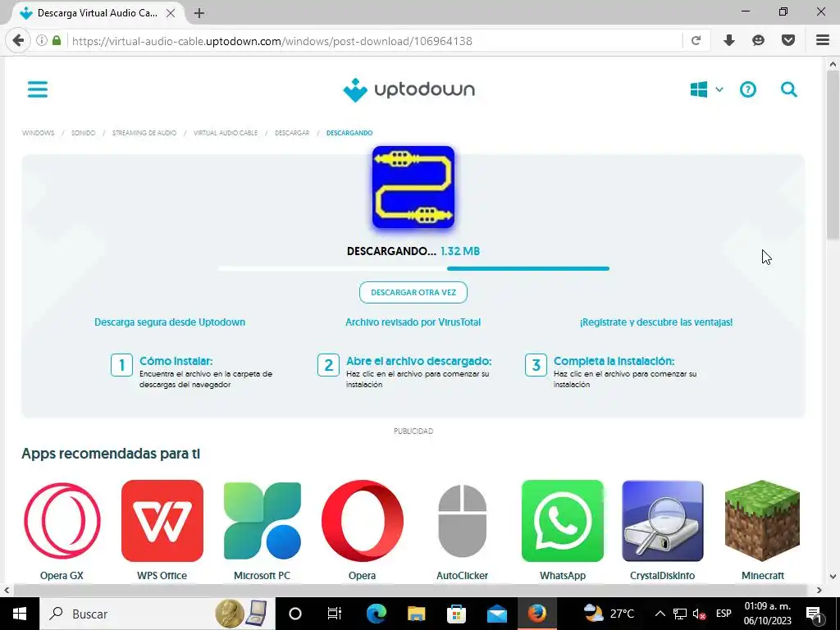
Task: Click the URL address bar
Action: click(375, 41)
